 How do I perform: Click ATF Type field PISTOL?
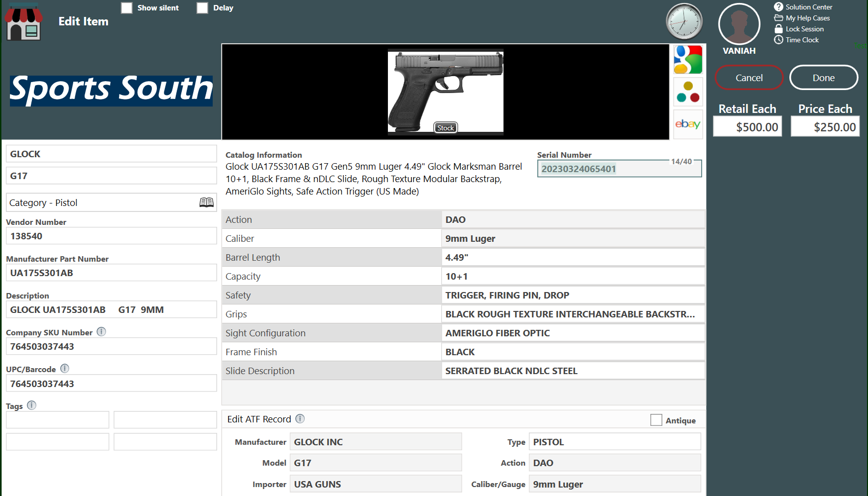click(x=615, y=442)
